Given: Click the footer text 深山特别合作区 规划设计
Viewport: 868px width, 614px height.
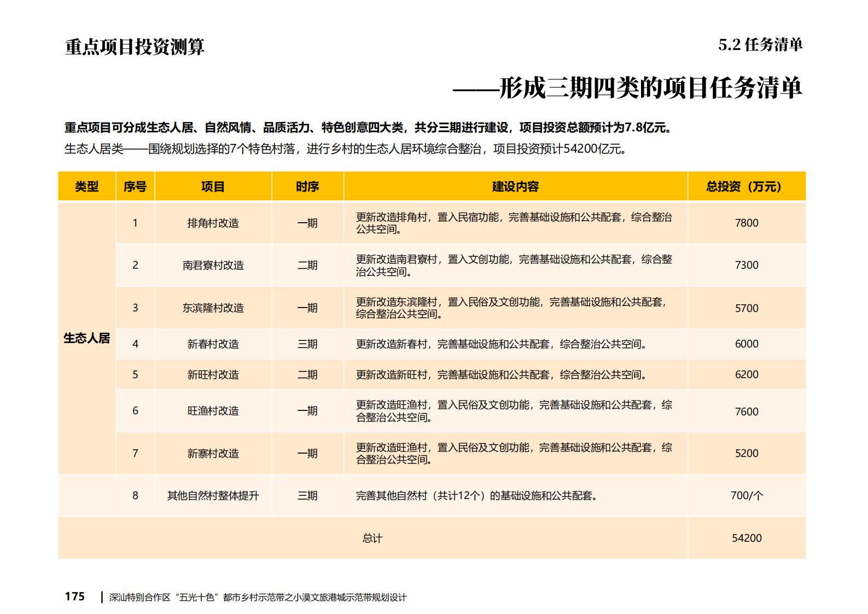Looking at the screenshot, I should point(258,598).
